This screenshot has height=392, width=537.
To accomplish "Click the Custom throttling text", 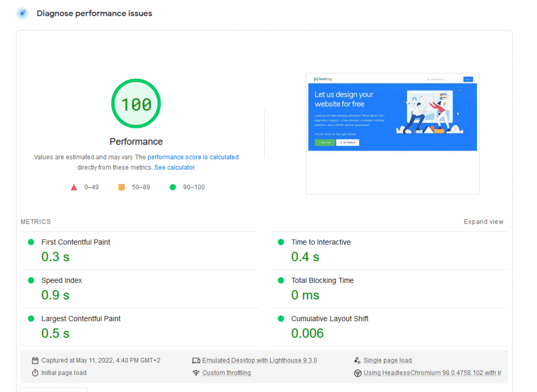I will click(x=227, y=373).
